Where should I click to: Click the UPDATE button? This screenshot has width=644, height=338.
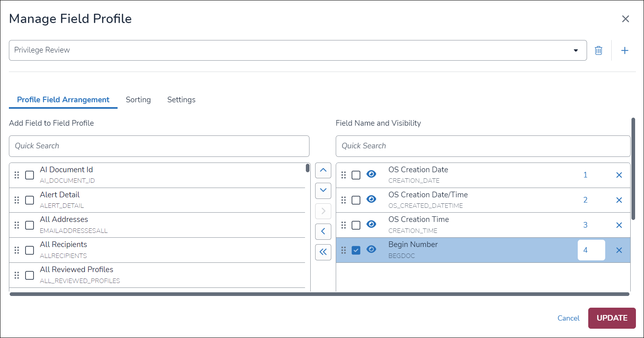coord(612,318)
